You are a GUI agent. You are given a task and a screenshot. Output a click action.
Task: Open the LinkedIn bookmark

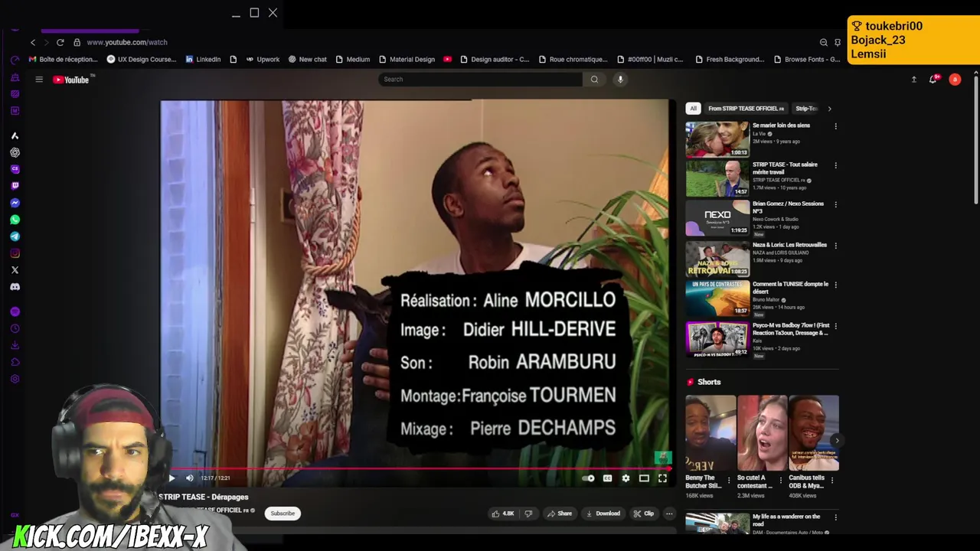click(x=203, y=60)
